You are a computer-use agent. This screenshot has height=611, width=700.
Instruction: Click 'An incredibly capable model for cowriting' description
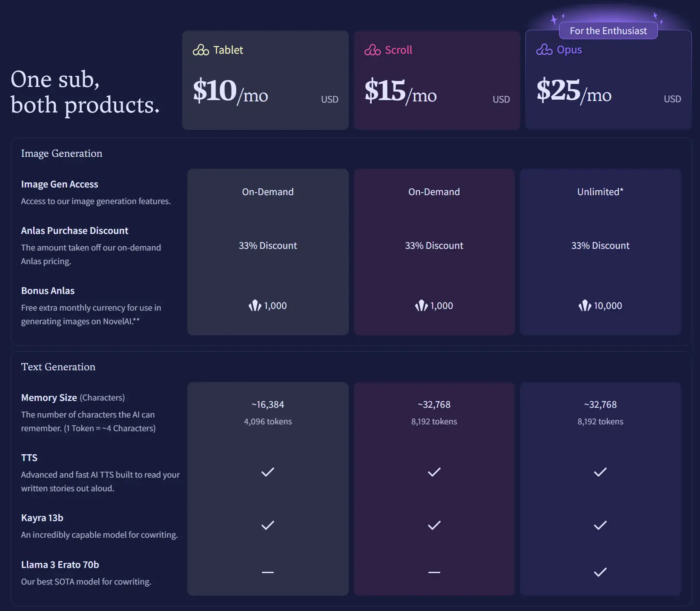point(100,535)
